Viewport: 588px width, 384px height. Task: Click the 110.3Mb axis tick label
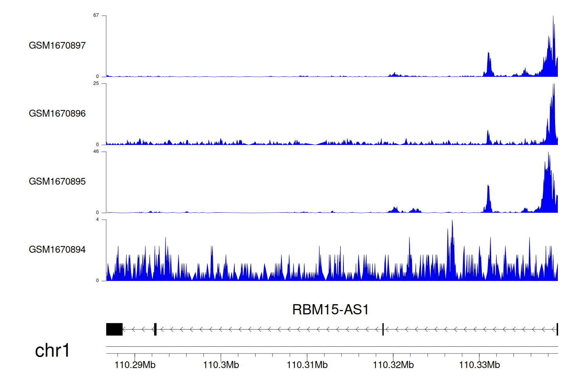coord(221,365)
